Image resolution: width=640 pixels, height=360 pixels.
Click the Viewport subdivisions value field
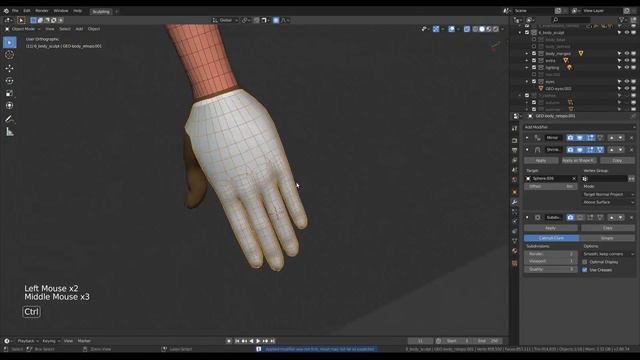551,261
